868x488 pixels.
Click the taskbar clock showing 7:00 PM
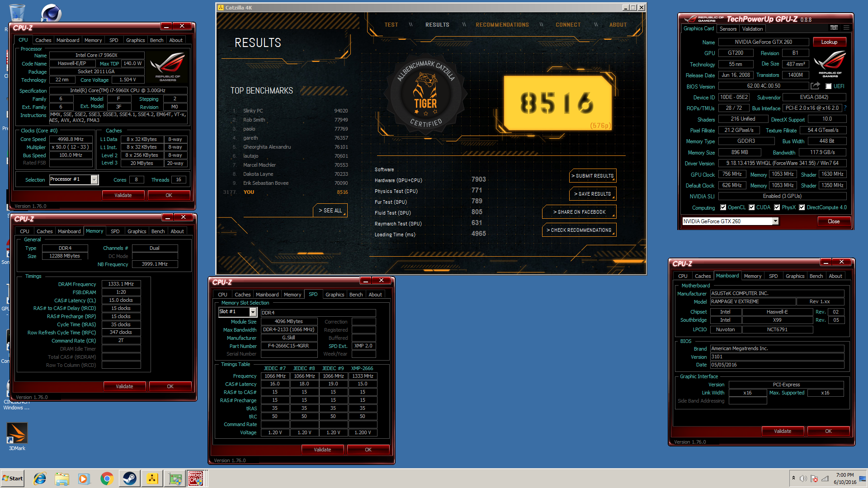coord(844,479)
